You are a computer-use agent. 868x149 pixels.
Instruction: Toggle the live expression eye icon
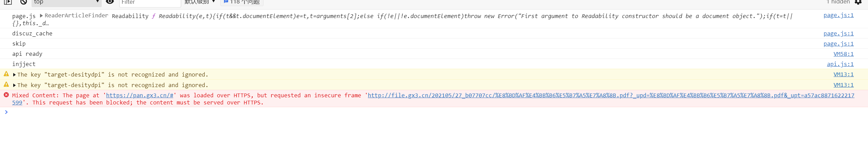click(x=110, y=2)
